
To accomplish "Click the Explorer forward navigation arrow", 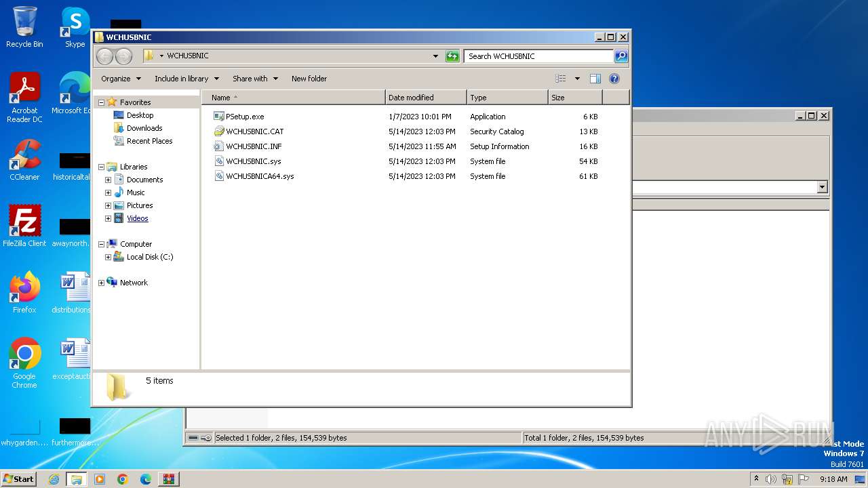I will coord(123,56).
